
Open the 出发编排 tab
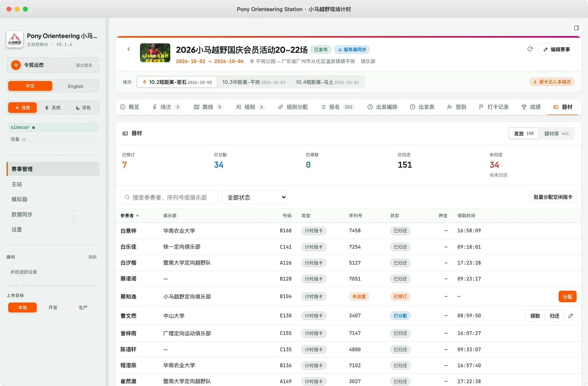[x=383, y=107]
